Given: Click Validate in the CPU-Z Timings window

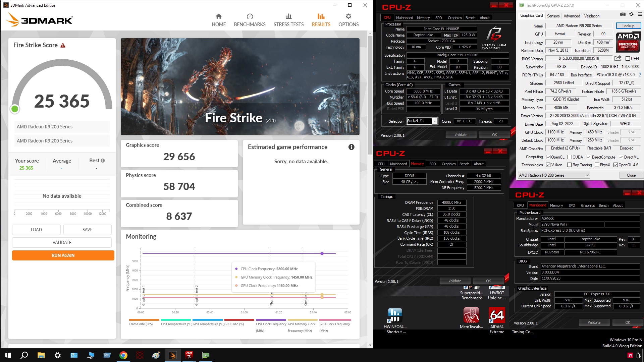Looking at the screenshot, I should point(455,281).
